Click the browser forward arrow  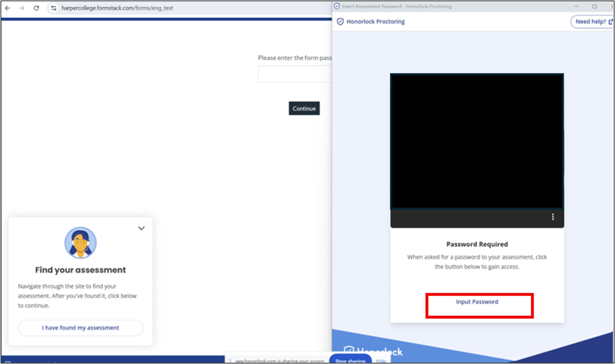(21, 8)
